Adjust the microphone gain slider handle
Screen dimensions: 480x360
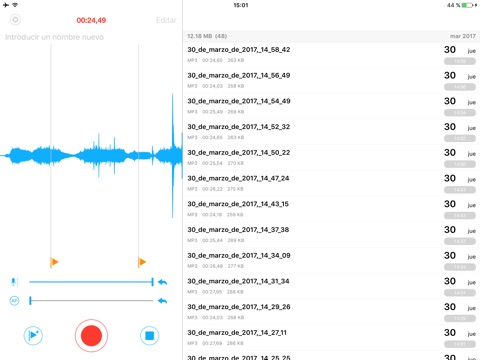[152, 282]
